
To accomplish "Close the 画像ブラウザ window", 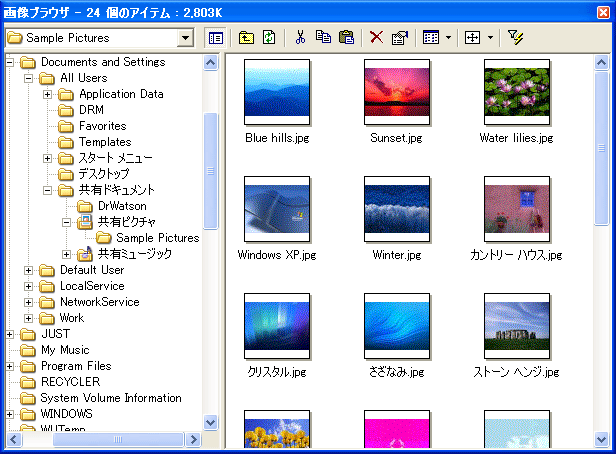I will pyautogui.click(x=603, y=13).
